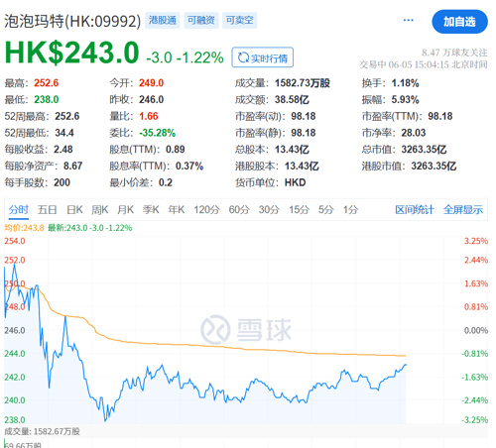Select the 1分 interval tab
Viewport: 496px width, 448px height.
click(350, 209)
